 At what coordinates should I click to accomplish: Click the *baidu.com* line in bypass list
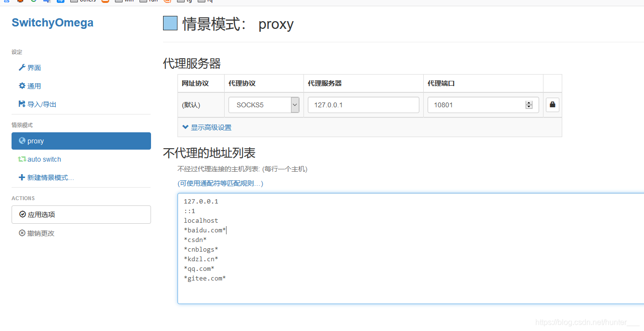(205, 230)
